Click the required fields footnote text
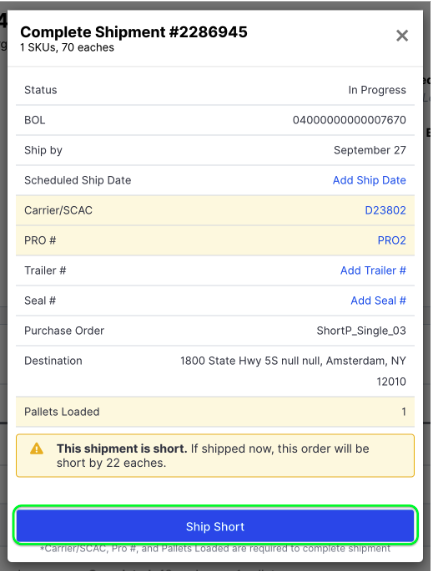The image size is (431, 571). (x=215, y=548)
